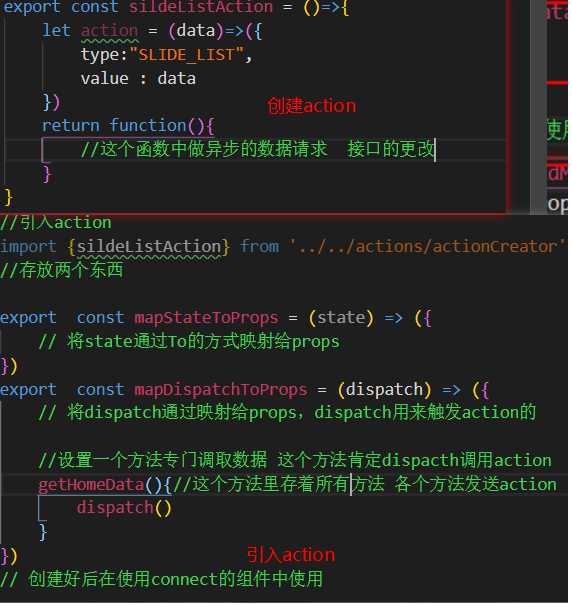572x605 pixels.
Task: Click the "from" keyword in import line
Action: 259,246
